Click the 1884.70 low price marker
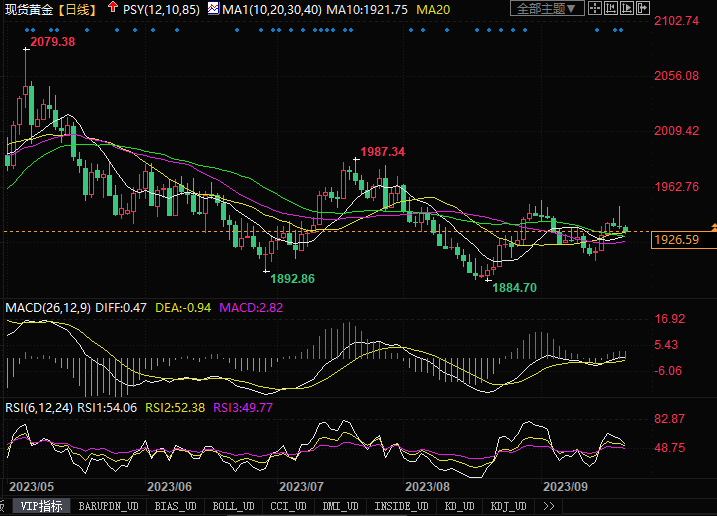The width and height of the screenshot is (717, 516). click(x=515, y=287)
